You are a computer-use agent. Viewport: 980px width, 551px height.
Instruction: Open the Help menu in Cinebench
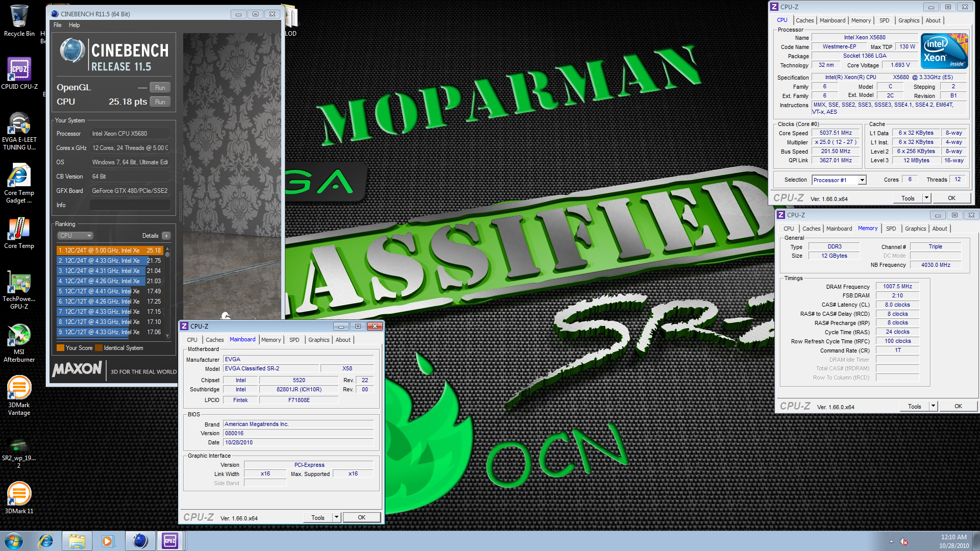[x=74, y=25]
